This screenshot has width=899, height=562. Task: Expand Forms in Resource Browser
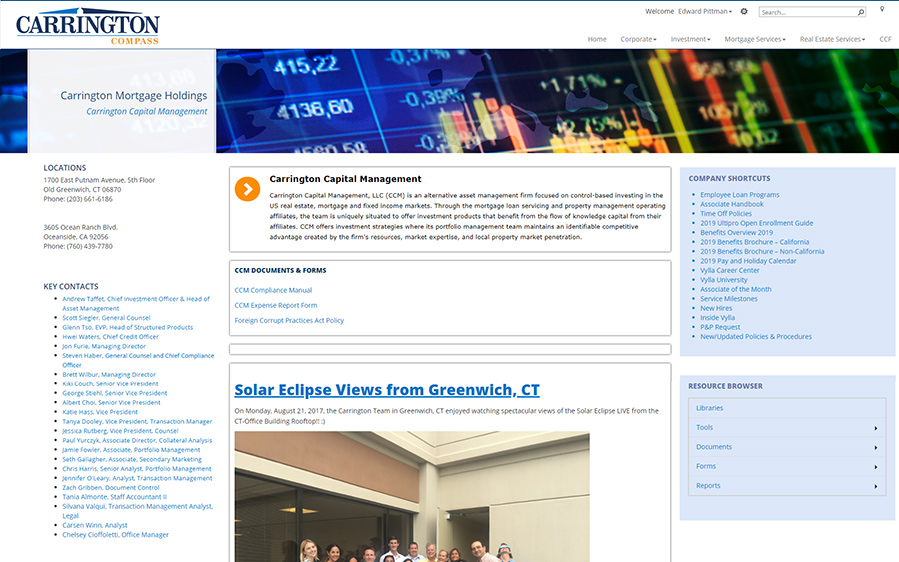click(x=787, y=467)
